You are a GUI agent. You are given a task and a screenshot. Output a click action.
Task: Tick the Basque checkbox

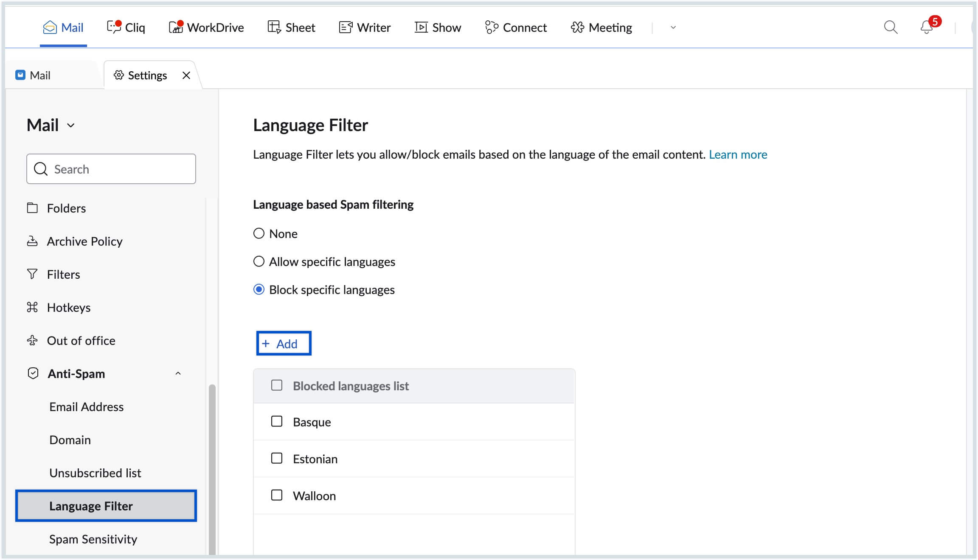point(277,421)
